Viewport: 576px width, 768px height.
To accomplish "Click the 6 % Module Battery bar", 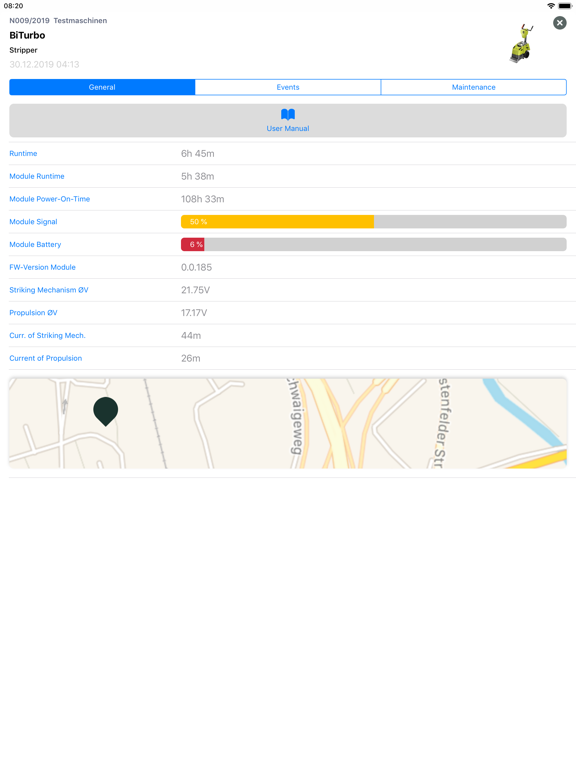I will click(374, 244).
